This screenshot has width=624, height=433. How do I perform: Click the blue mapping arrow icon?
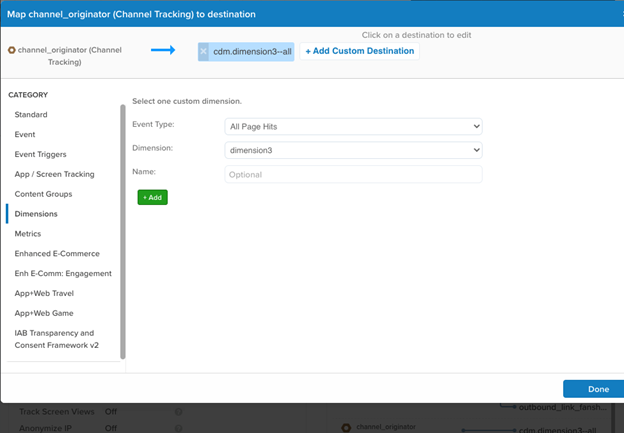tap(165, 49)
